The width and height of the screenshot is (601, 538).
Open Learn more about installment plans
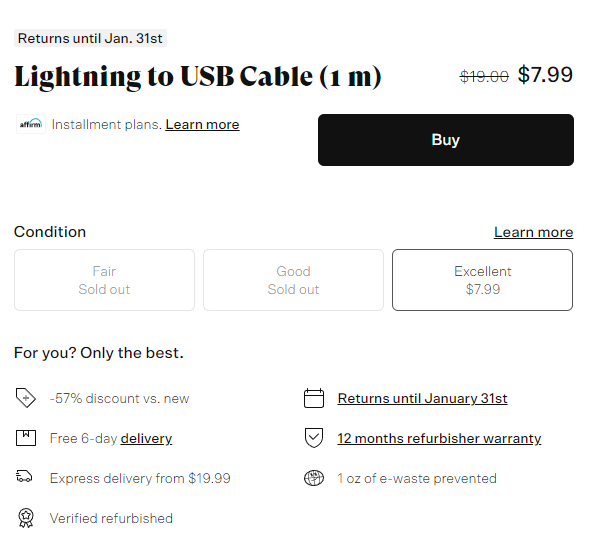(x=202, y=125)
